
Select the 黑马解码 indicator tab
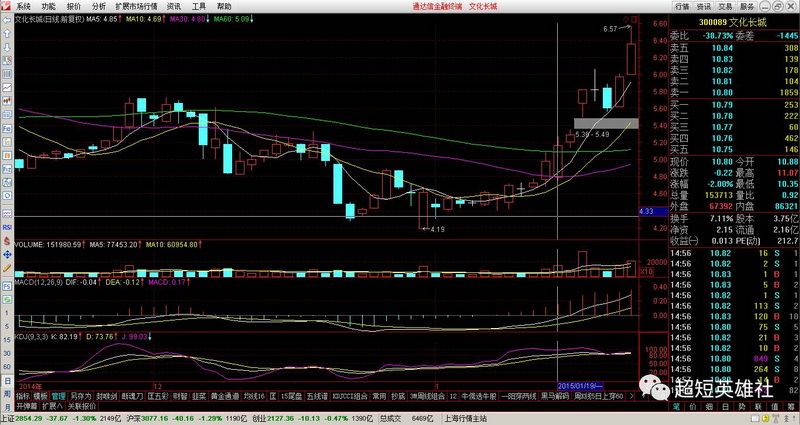pyautogui.click(x=556, y=396)
